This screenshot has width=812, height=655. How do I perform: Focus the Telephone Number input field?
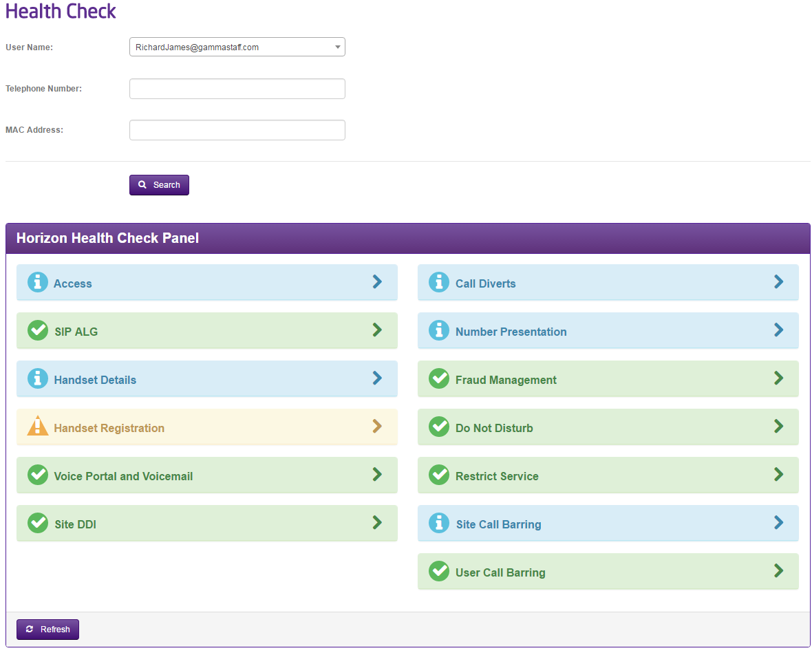[237, 89]
